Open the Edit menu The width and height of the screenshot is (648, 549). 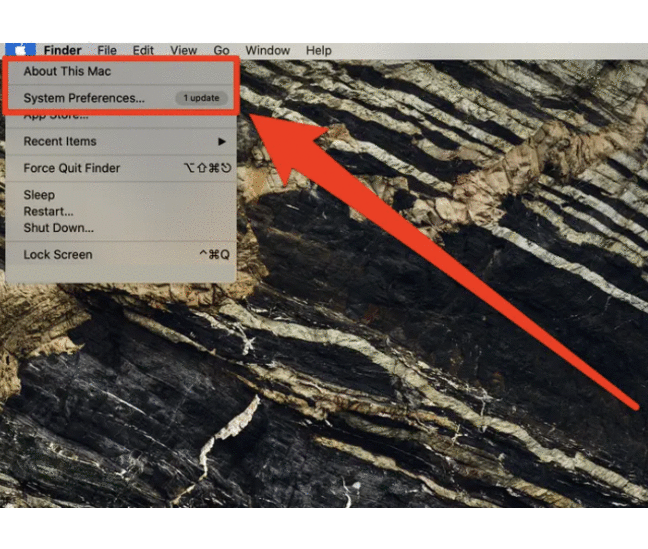143,51
